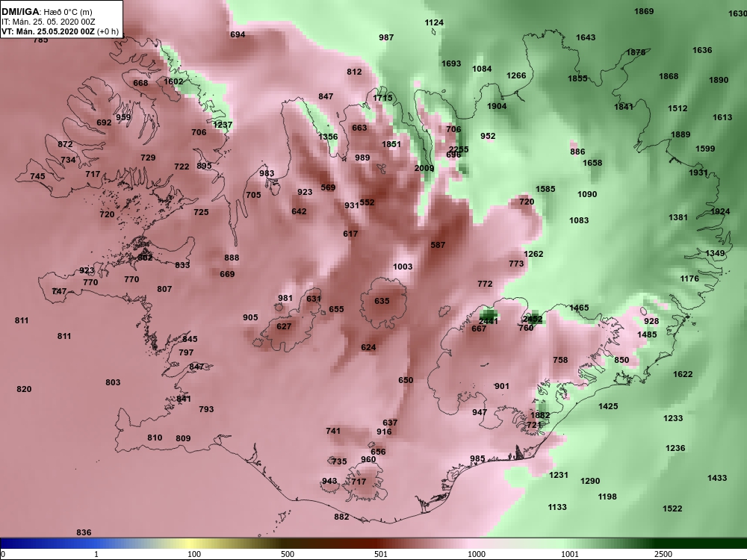Click the map value 1643
Screen dimensions: 747x560
[x=586, y=37]
